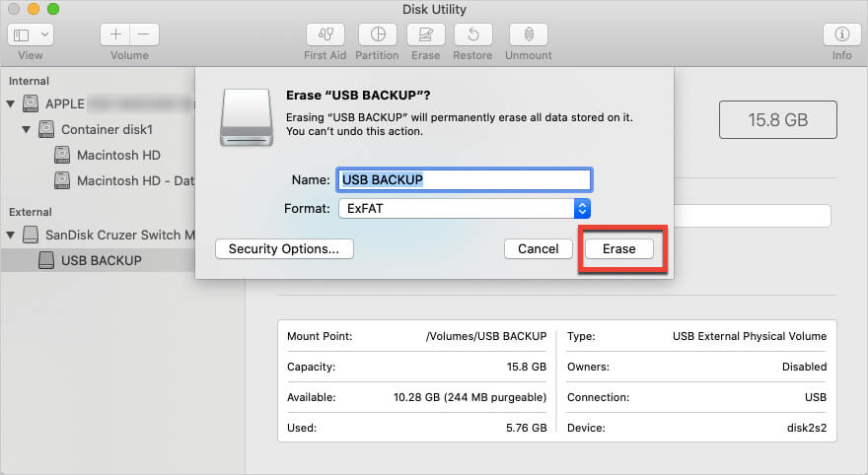Toggle the sidebar View button
The width and height of the screenshot is (868, 475).
pos(22,35)
